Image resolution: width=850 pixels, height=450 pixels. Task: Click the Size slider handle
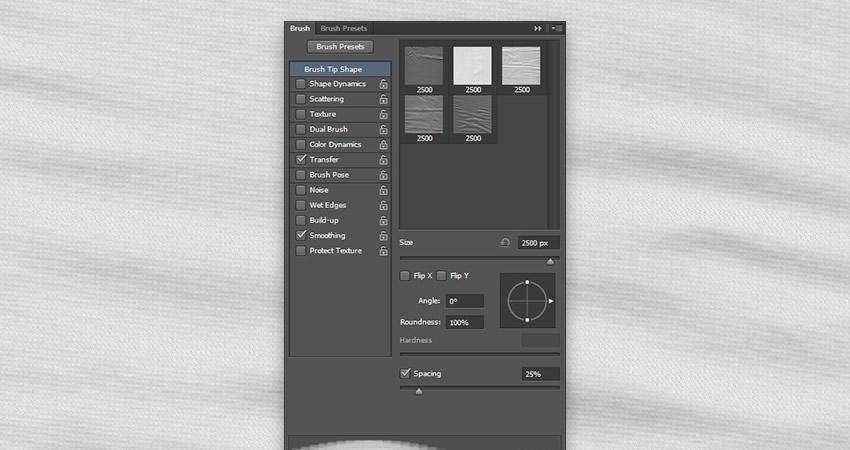pos(549,262)
